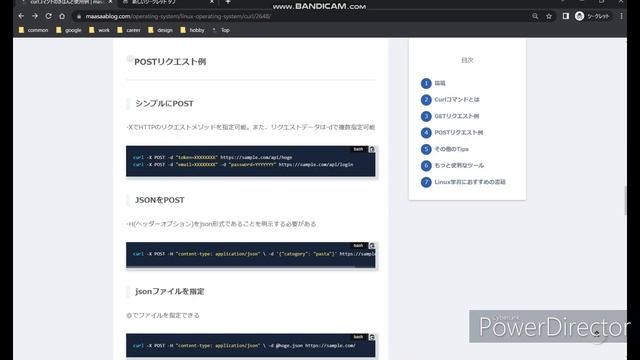Click the address bar showing maasaablog.com

tap(302, 16)
